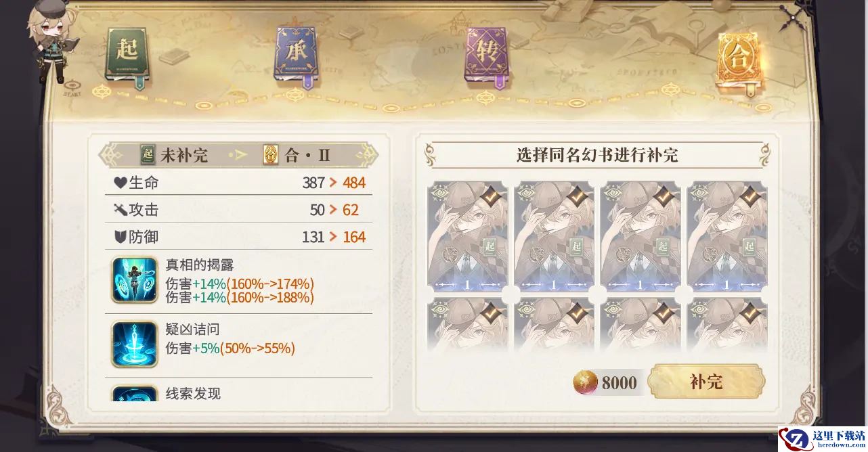Click the 8000 coin cost indicator
Viewport: 868px width, 452px height.
(x=607, y=383)
